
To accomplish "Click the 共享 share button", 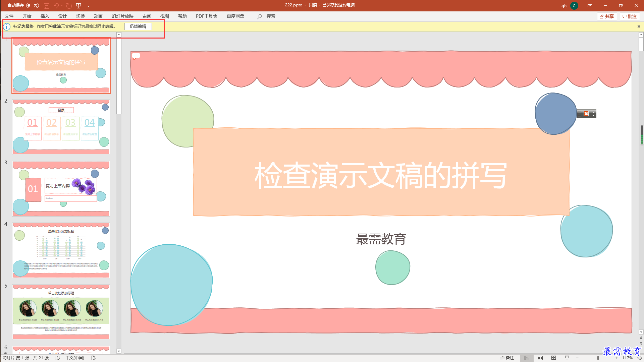I will tap(607, 16).
